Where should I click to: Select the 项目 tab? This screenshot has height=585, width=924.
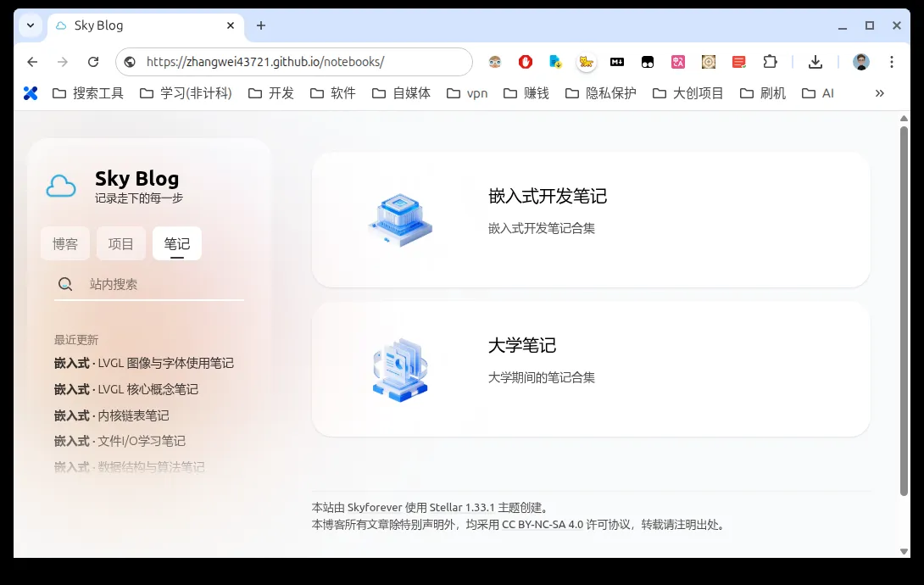coord(120,243)
